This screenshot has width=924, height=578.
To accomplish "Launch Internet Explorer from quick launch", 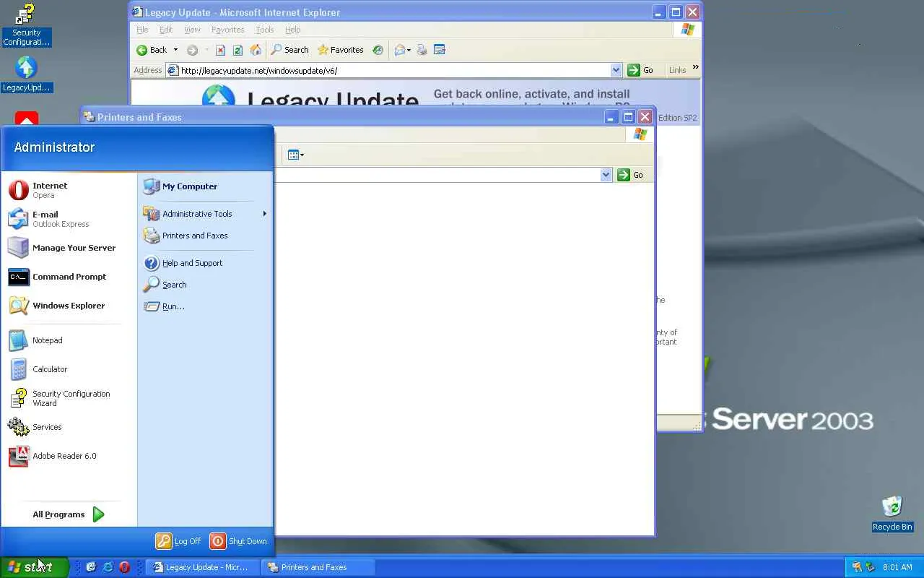I will 108,567.
